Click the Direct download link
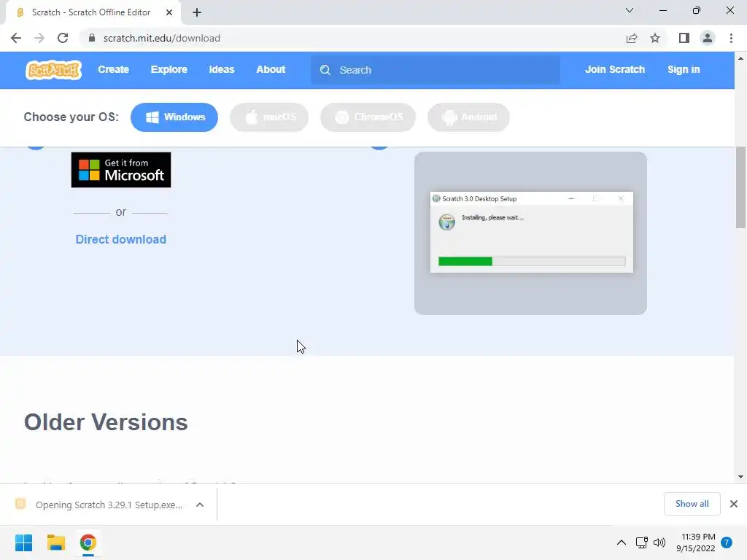Screen dimensions: 747x560 [x=121, y=239]
